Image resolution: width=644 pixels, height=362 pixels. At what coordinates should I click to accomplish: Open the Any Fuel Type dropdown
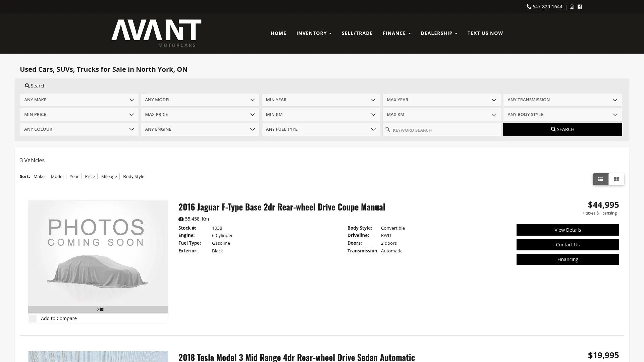point(321,129)
